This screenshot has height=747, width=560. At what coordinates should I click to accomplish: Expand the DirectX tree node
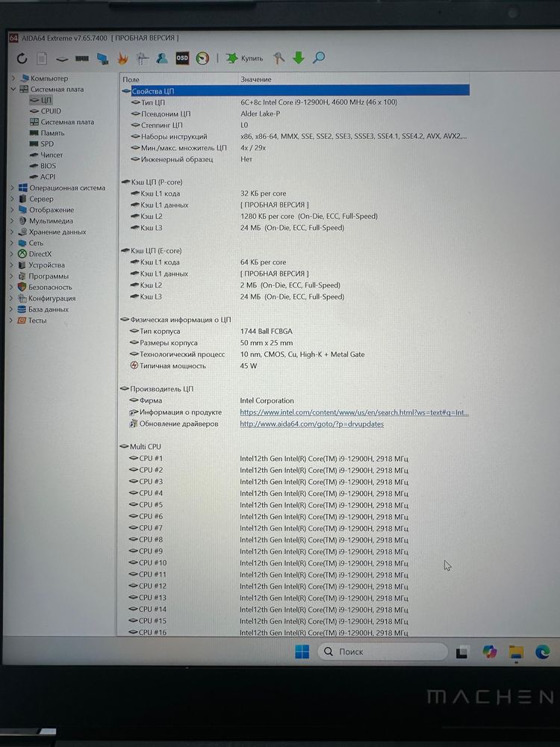click(13, 254)
